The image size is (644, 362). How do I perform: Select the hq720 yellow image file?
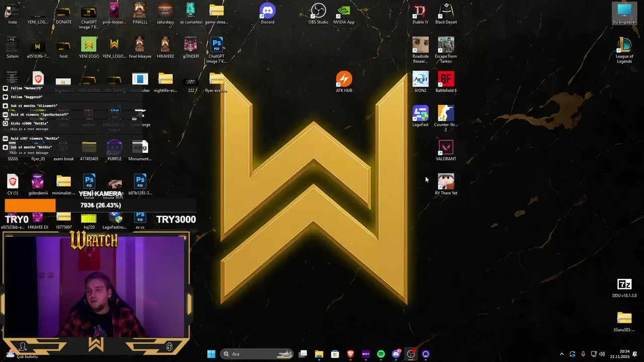(89, 221)
